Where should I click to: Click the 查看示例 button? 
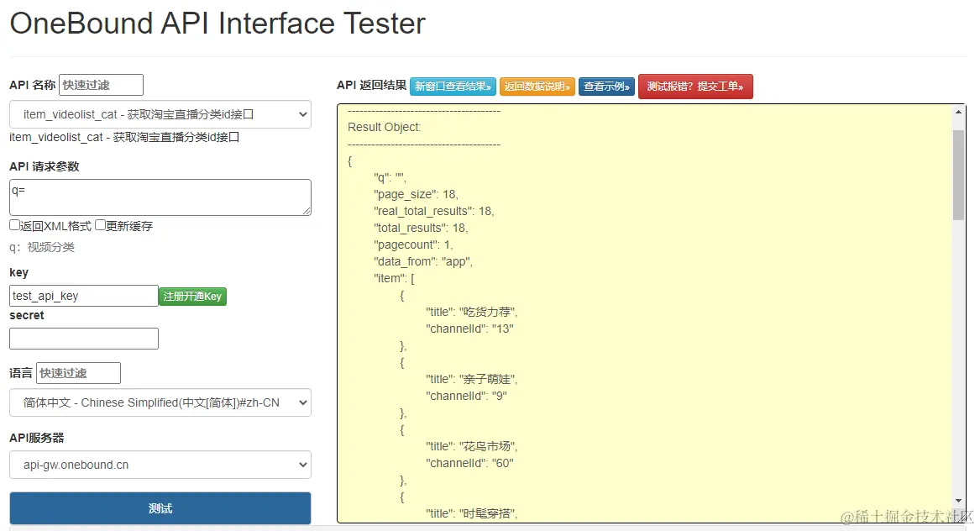click(606, 87)
